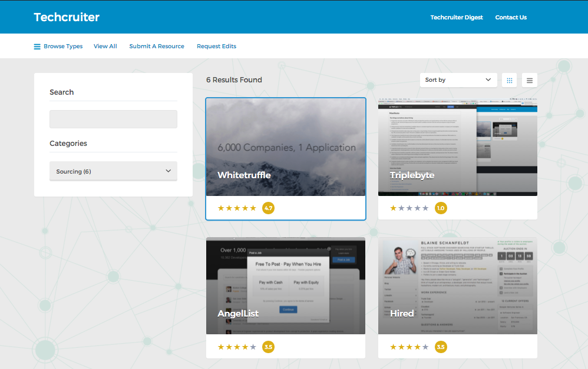Viewport: 588px width, 369px height.
Task: Click the Whitetruffle title text
Action: [x=244, y=175]
